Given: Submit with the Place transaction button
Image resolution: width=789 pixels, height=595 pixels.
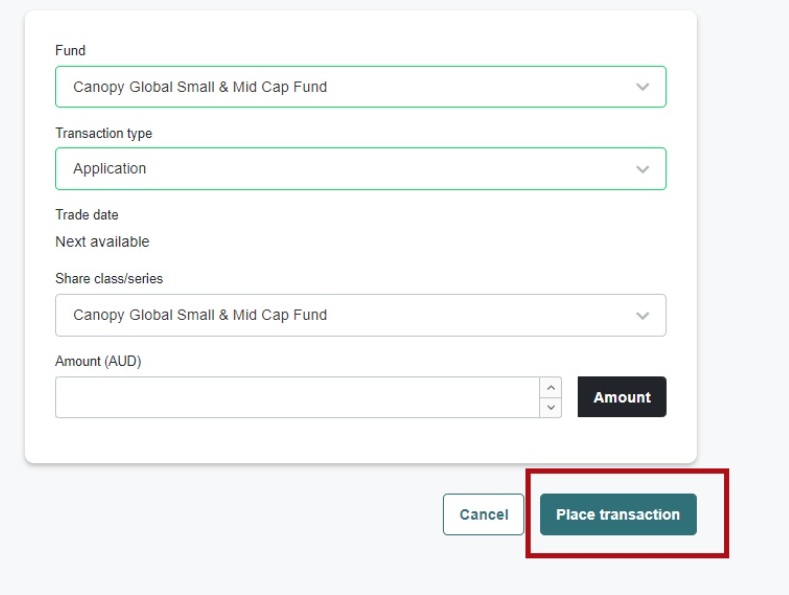Looking at the screenshot, I should pyautogui.click(x=618, y=514).
